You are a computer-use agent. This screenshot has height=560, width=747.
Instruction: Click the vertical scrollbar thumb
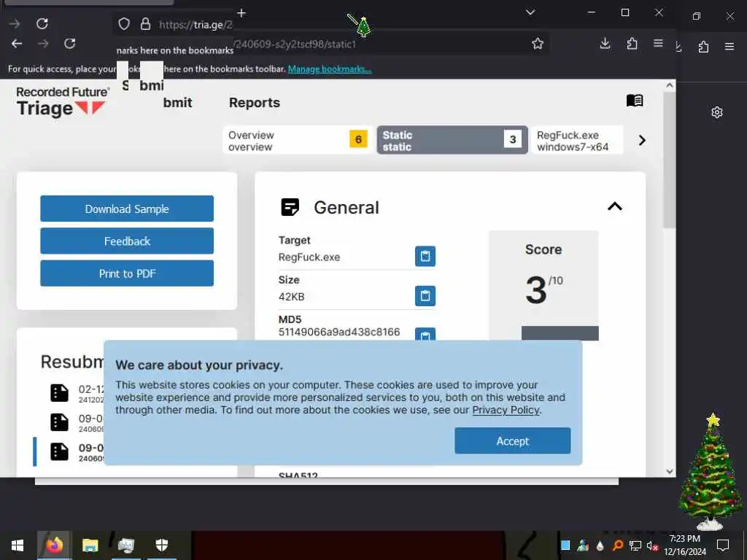click(x=670, y=160)
